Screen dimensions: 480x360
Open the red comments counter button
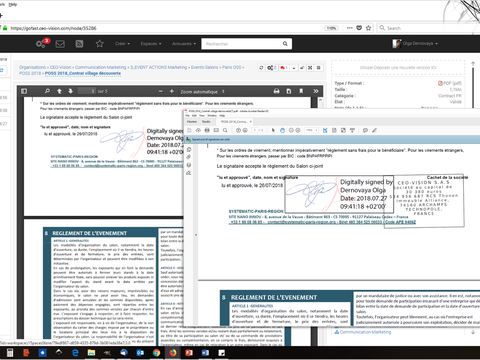(284, 68)
